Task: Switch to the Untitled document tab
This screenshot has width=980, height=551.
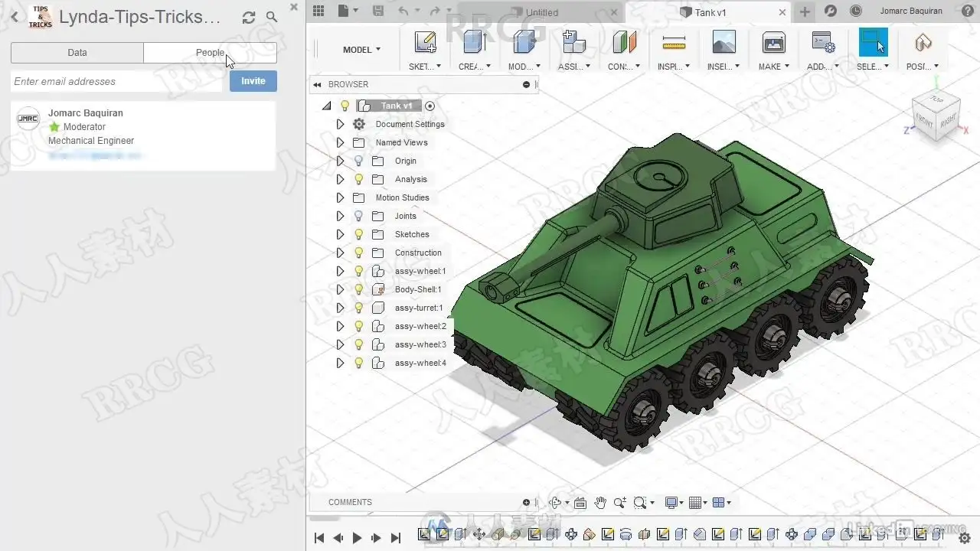Action: [542, 12]
